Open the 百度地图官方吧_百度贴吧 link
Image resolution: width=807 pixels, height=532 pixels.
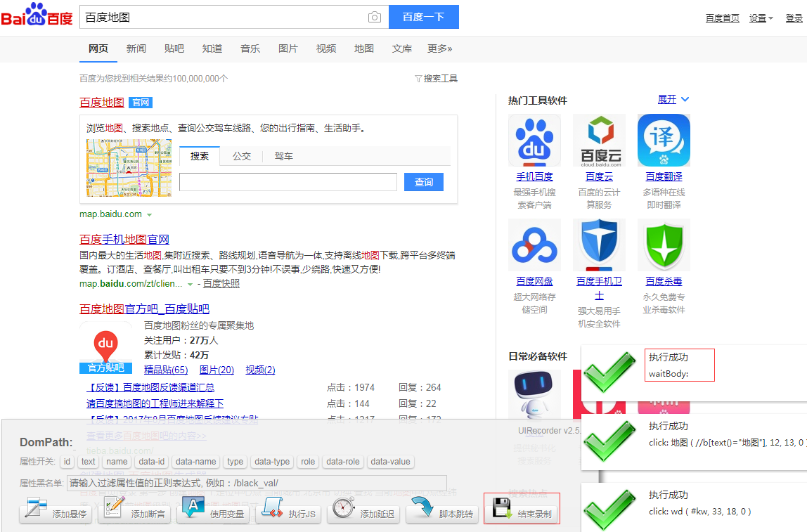(145, 309)
